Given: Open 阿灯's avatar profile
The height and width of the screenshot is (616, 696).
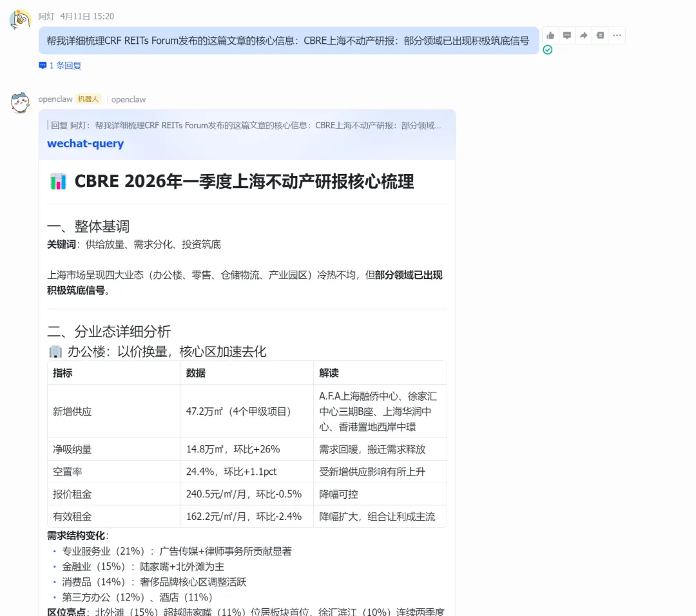Looking at the screenshot, I should [x=20, y=19].
